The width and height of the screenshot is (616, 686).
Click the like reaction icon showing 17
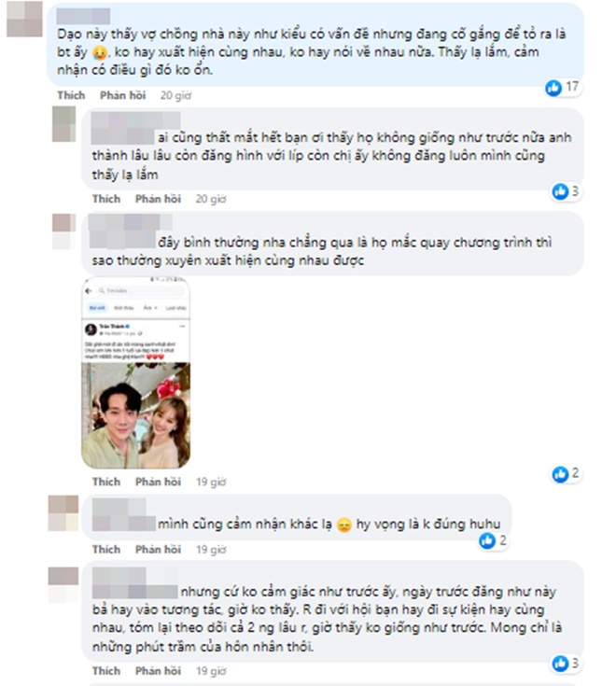point(553,88)
